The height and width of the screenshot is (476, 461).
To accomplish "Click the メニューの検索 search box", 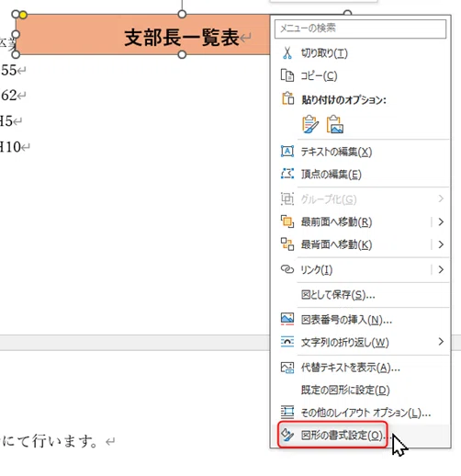I will 360,28.
